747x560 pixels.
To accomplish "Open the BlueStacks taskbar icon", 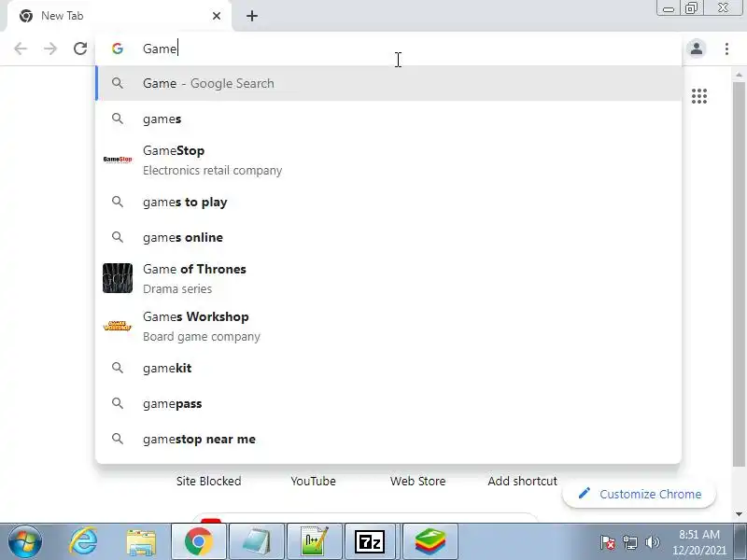I will (430, 542).
